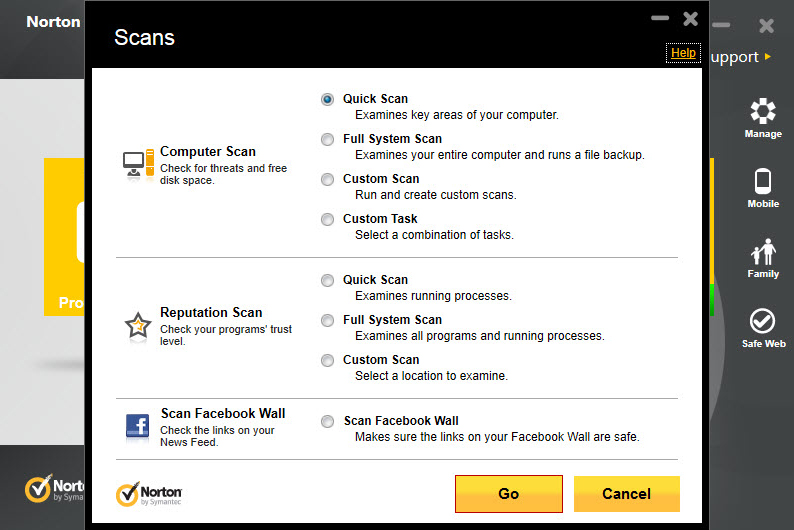Click the Norton by Symantec logo in dialog

coord(149,494)
